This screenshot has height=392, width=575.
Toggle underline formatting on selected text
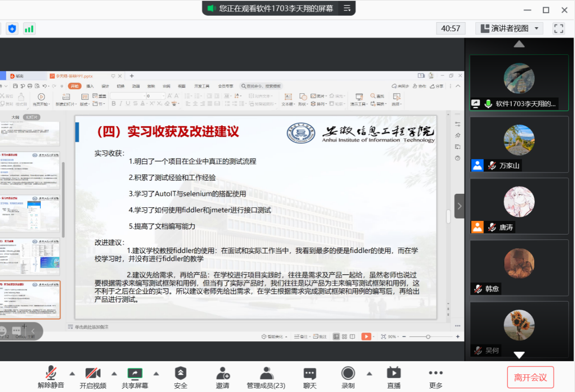coord(127,104)
